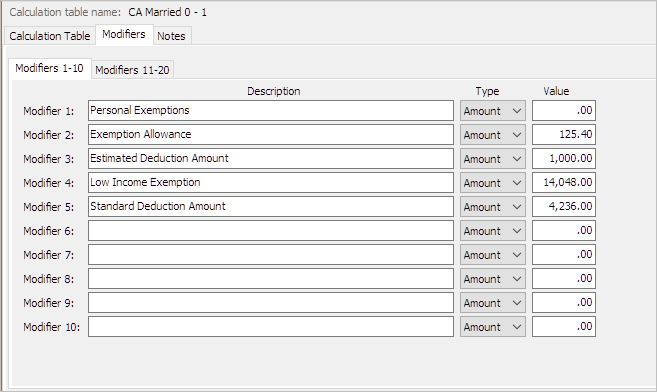657x392 pixels.
Task: Open Modifier 10 Type combo box
Action: click(493, 327)
